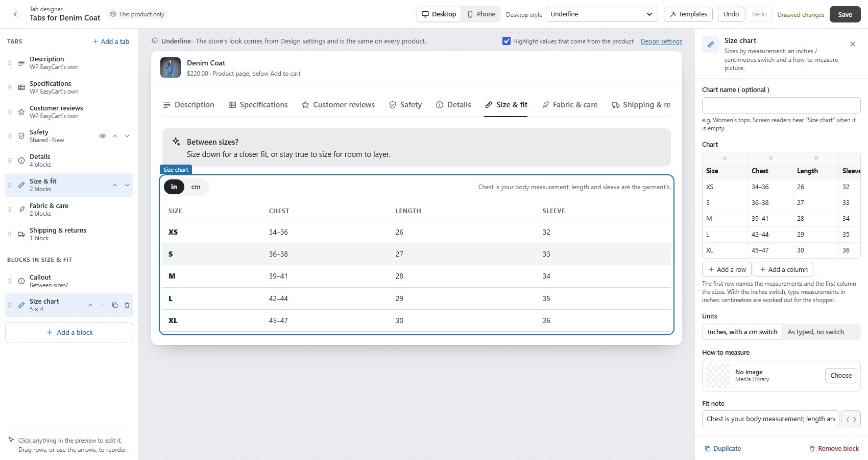Switch preview to Desktop view
The image size is (868, 460).
click(439, 14)
